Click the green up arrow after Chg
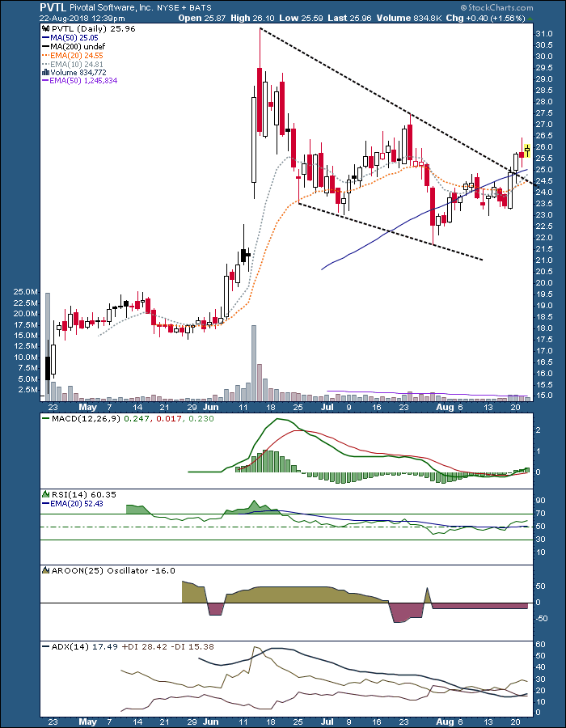 pos(530,19)
